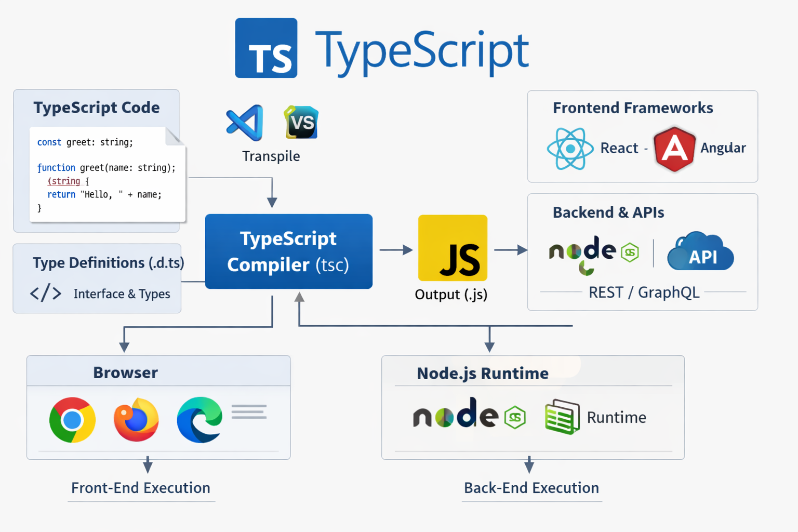Viewport: 798px width, 532px height.
Task: Click the Frontend Frameworks heading
Action: tap(633, 108)
